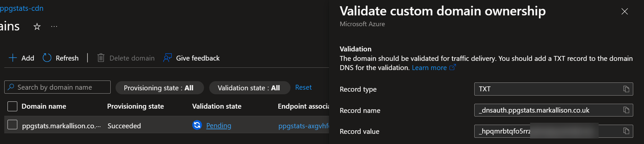The height and width of the screenshot is (144, 644).
Task: Favorite the page with the star icon
Action: [37, 27]
